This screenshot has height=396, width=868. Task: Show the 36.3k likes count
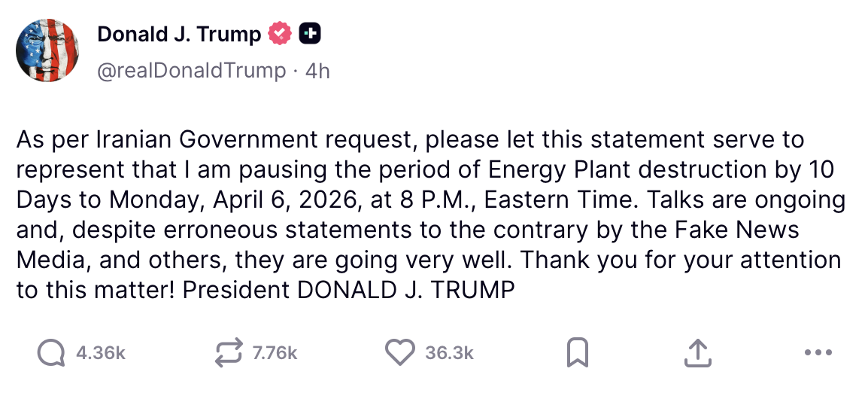(449, 353)
